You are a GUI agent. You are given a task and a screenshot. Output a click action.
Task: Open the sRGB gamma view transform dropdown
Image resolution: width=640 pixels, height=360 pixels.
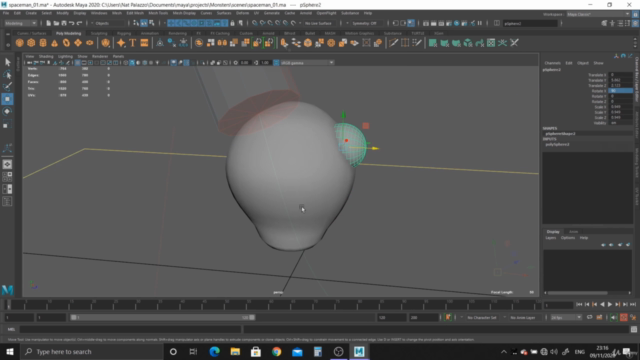point(307,62)
